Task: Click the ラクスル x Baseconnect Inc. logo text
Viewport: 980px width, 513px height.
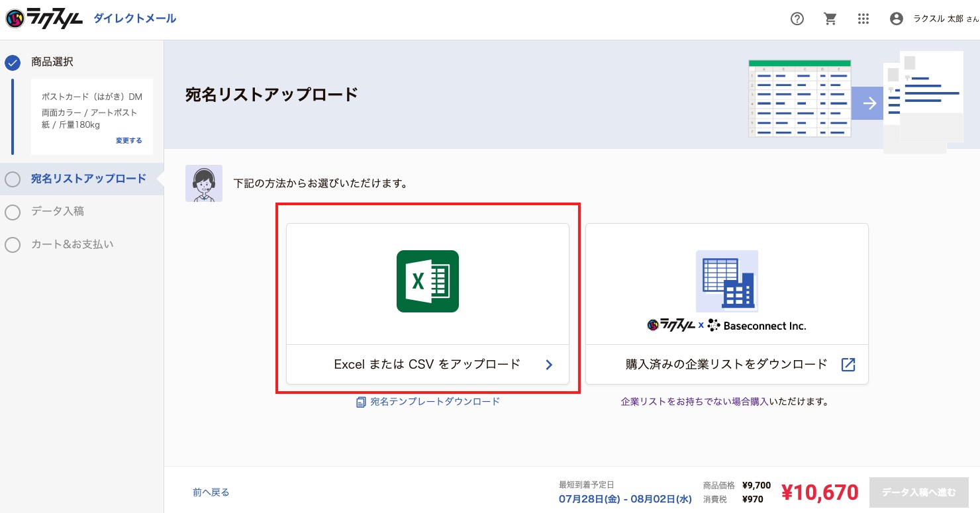Action: [x=727, y=326]
